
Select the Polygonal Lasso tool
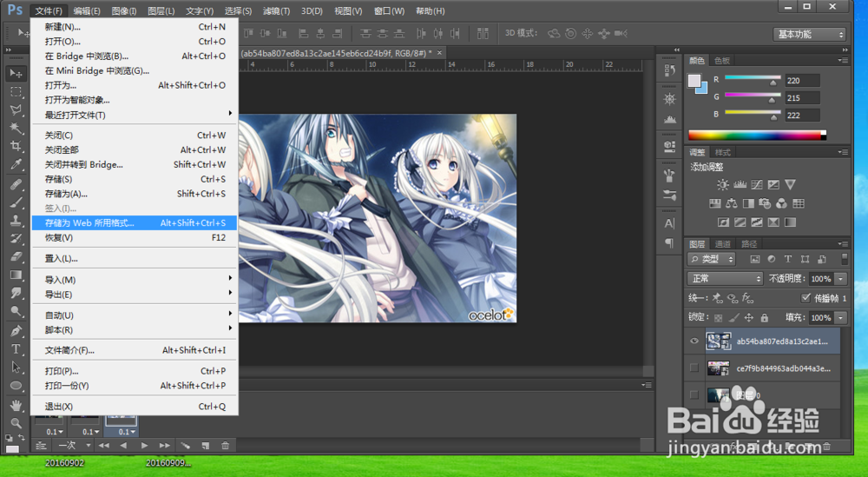(x=16, y=109)
